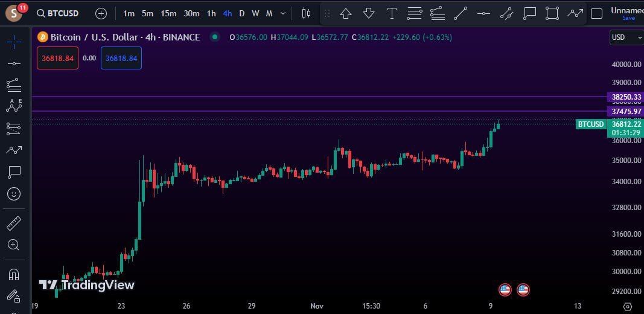This screenshot has width=644, height=314.
Task: Click the red sell price button 36818.84
Action: click(57, 58)
